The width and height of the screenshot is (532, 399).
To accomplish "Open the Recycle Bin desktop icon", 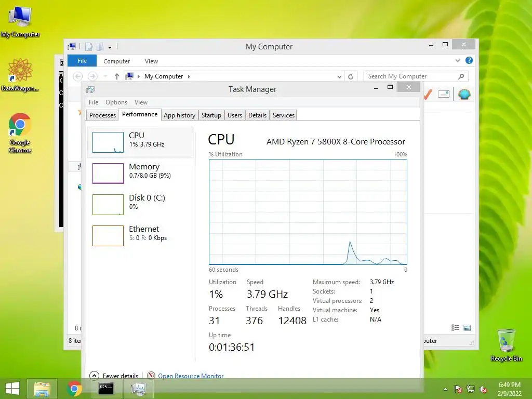I will (506, 345).
